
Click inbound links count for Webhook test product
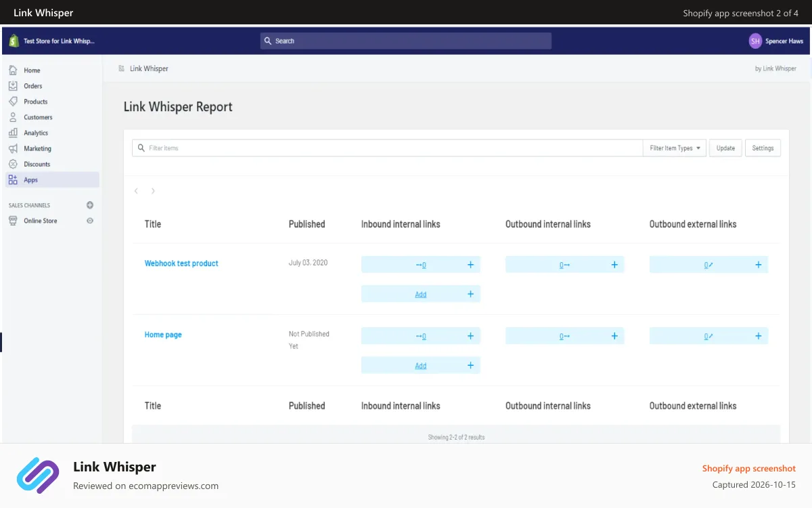421,265
